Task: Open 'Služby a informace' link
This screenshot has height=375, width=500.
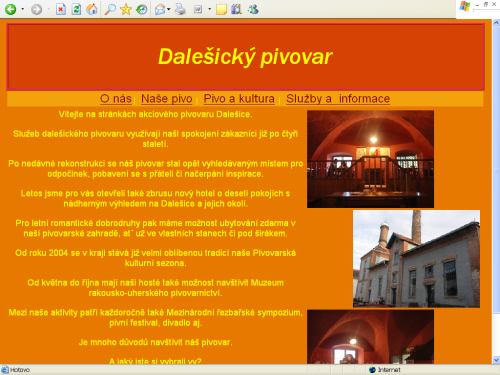Action: [x=338, y=99]
